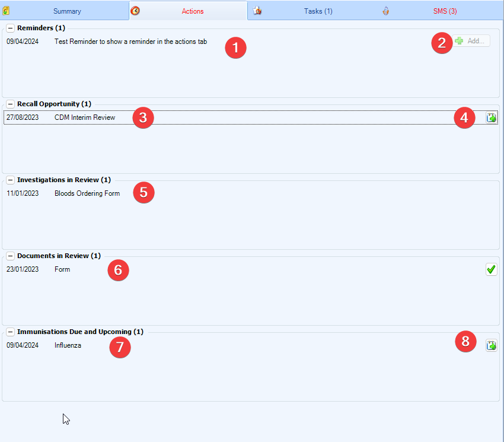Open the SMS (3) tab
The width and height of the screenshot is (504, 442).
[x=445, y=11]
